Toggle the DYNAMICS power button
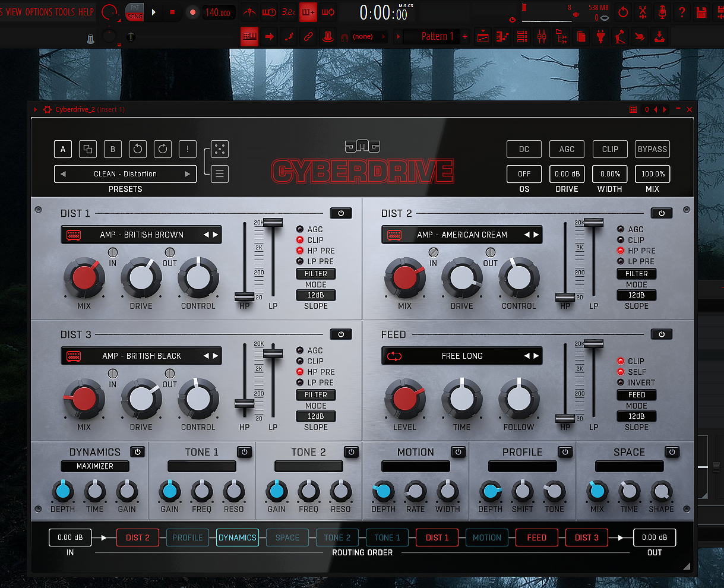Image resolution: width=724 pixels, height=588 pixels. pos(137,452)
